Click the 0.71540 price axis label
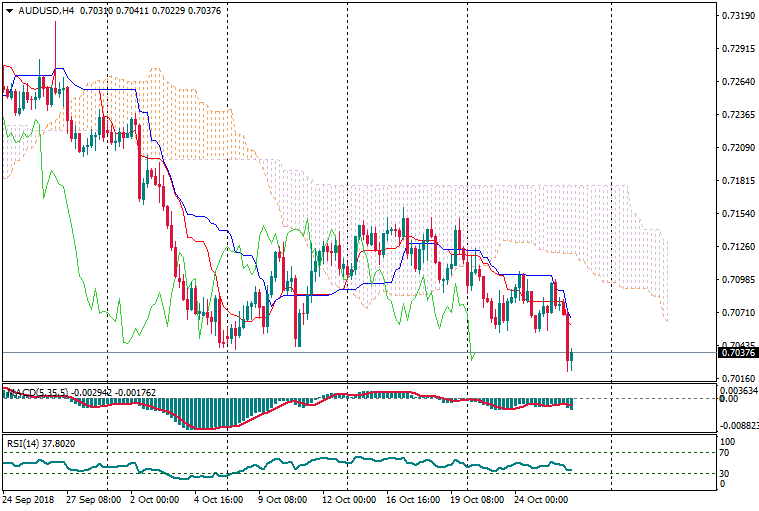Image resolution: width=759 pixels, height=511 pixels. pos(737,214)
